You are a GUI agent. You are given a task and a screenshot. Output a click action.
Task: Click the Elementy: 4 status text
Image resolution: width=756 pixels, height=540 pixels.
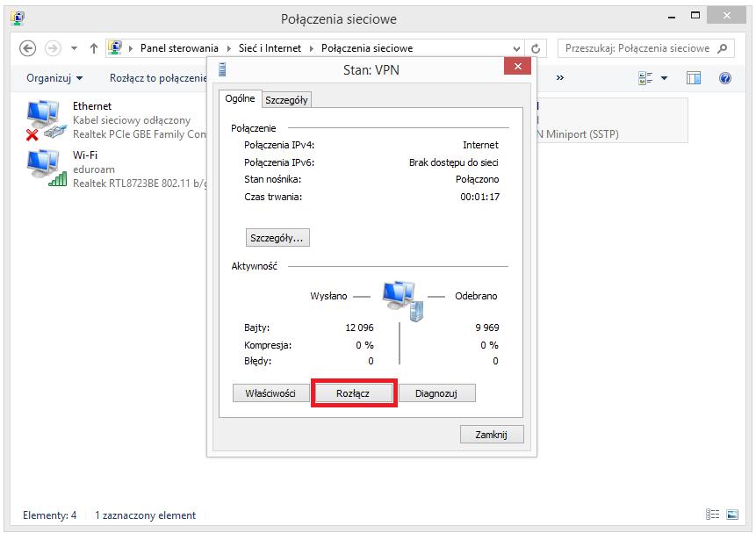point(50,515)
